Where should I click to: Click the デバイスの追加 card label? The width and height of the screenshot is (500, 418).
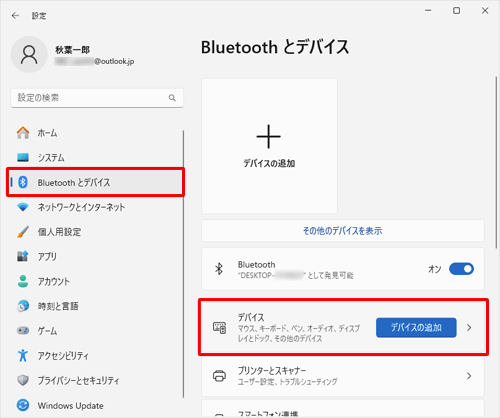tap(269, 163)
